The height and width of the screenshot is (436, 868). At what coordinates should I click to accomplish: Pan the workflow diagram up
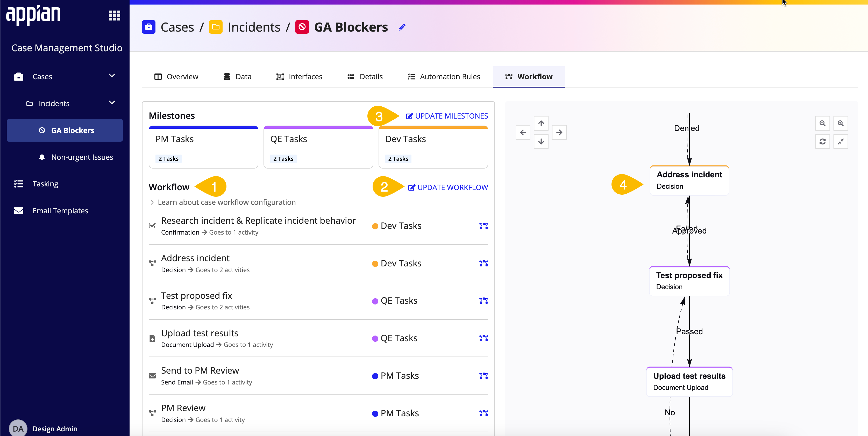pos(541,123)
